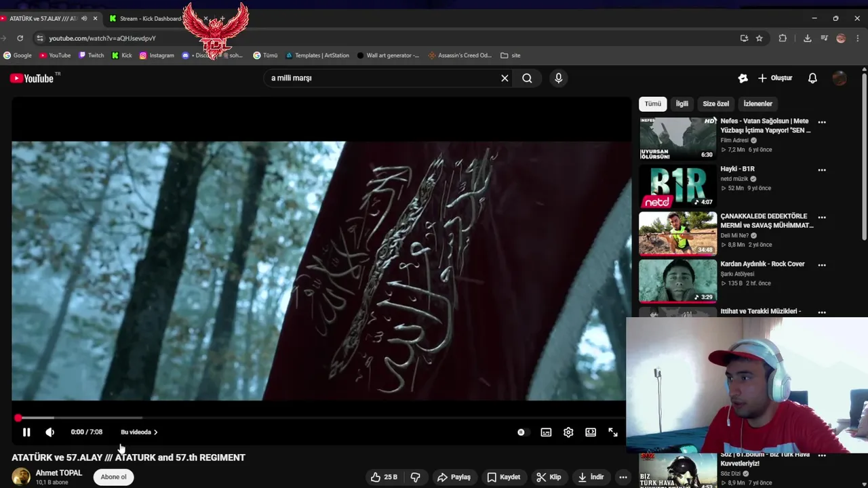The width and height of the screenshot is (868, 488).
Task: Open Söz Dizi video thumbnail at bottom
Action: pos(677,471)
